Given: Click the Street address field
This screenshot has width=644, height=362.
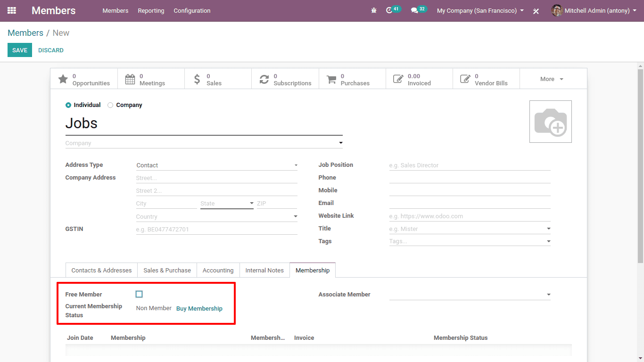Looking at the screenshot, I should pyautogui.click(x=217, y=178).
